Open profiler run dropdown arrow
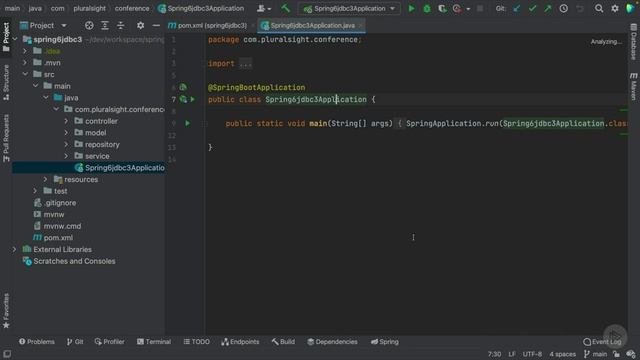 [468, 9]
